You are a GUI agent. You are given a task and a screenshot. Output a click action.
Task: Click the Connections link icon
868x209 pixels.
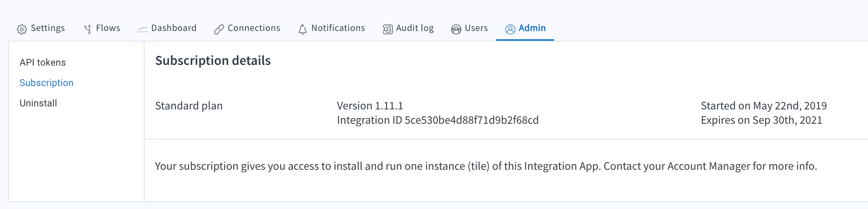(x=219, y=29)
